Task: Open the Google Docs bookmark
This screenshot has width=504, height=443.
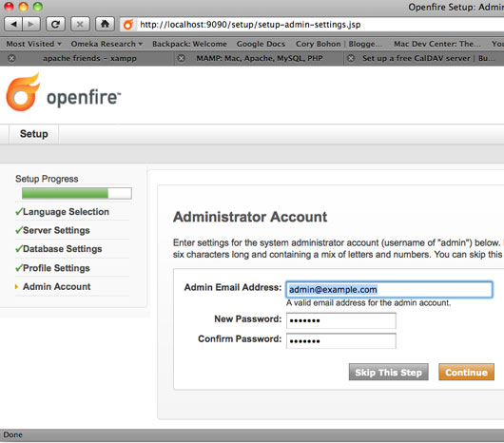Action: [261, 44]
